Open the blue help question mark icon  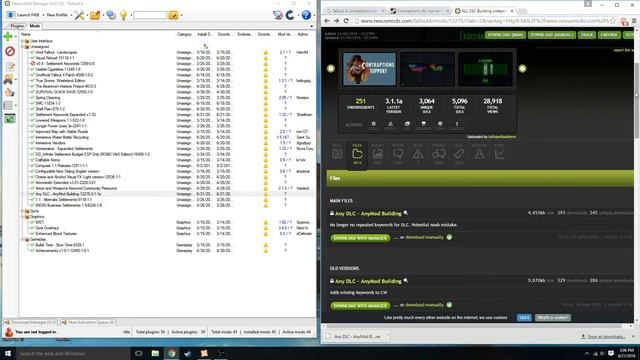point(306,15)
